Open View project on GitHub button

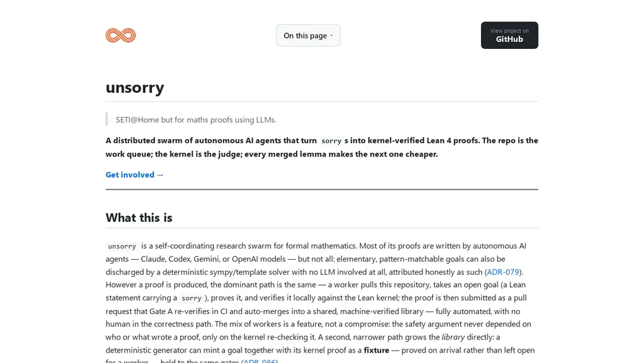point(509,35)
